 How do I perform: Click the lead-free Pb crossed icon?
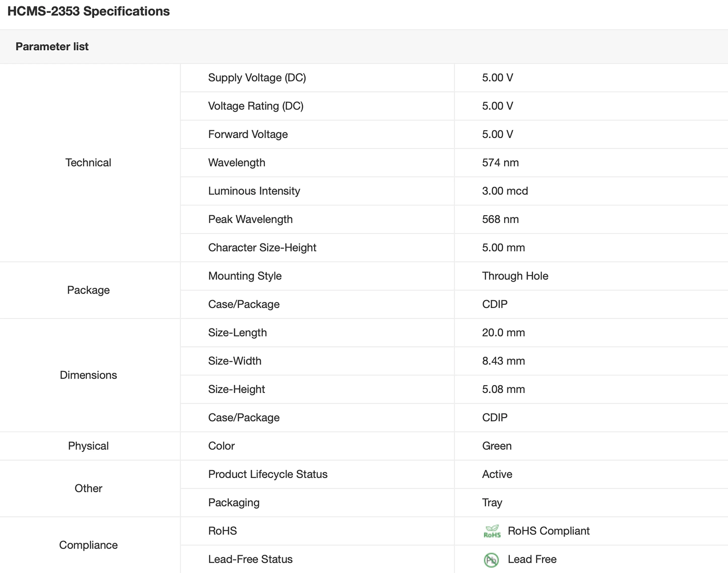click(491, 560)
